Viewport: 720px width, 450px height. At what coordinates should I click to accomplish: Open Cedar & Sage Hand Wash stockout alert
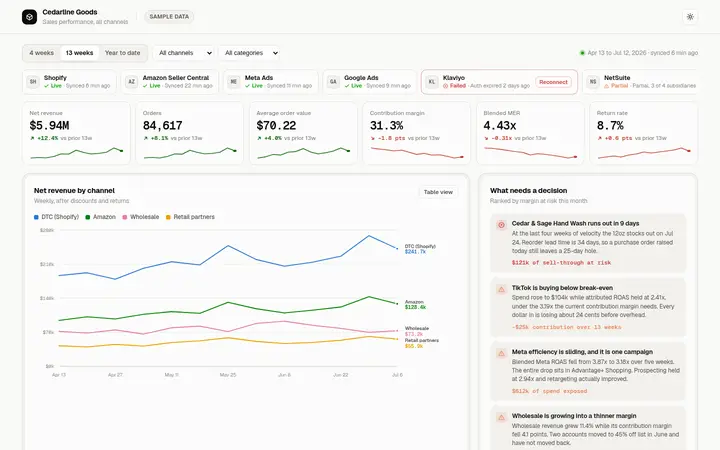(588, 243)
